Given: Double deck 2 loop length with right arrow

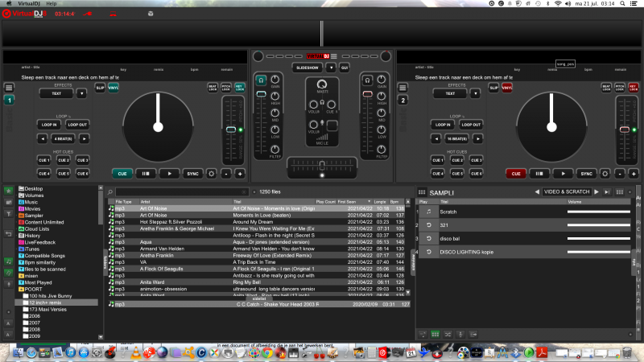Looking at the screenshot, I should 477,138.
